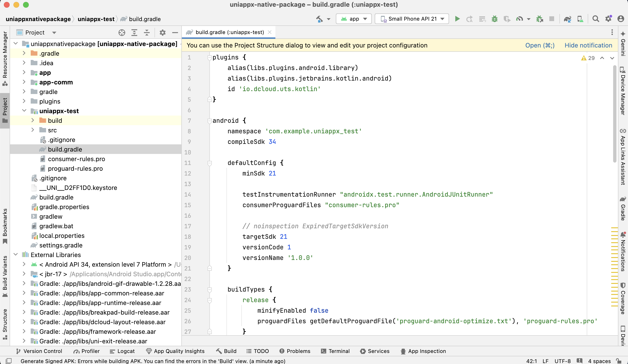The height and width of the screenshot is (364, 628).
Task: Click the Run with Coverage shield icon
Action: [x=507, y=19]
